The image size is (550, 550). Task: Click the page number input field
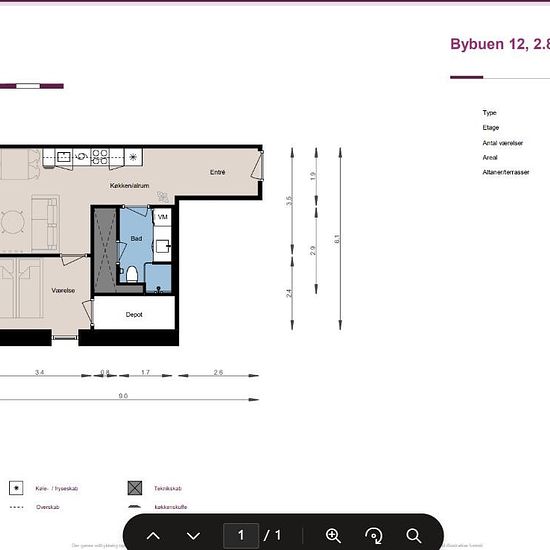point(241,535)
